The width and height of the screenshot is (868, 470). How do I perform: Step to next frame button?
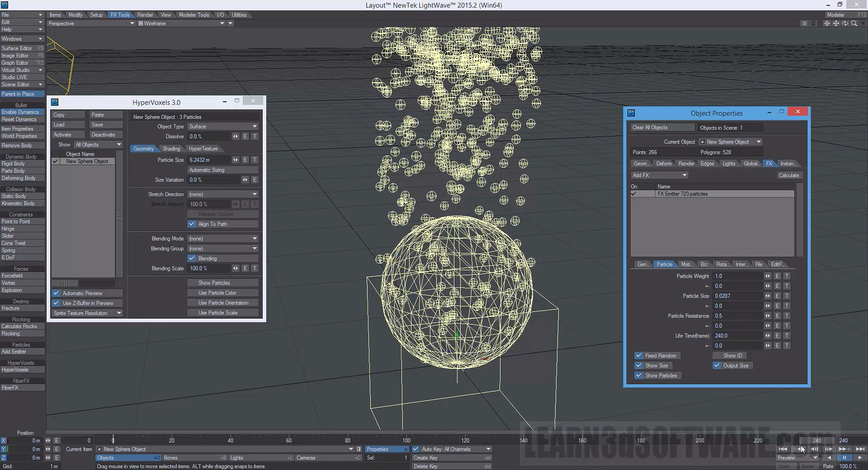coord(829,449)
